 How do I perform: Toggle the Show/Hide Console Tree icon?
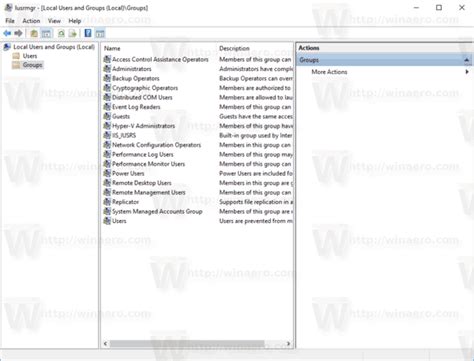(46, 33)
